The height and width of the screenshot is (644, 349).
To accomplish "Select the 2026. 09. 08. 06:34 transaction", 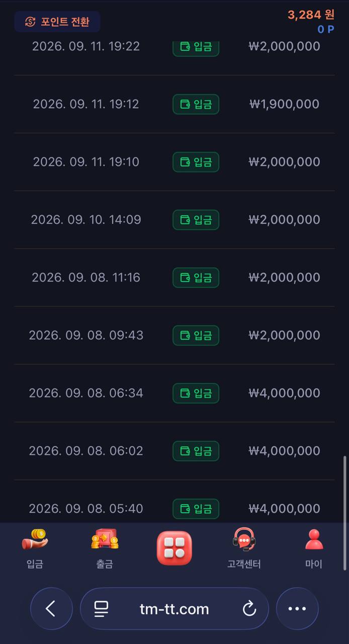I will click(x=175, y=393).
